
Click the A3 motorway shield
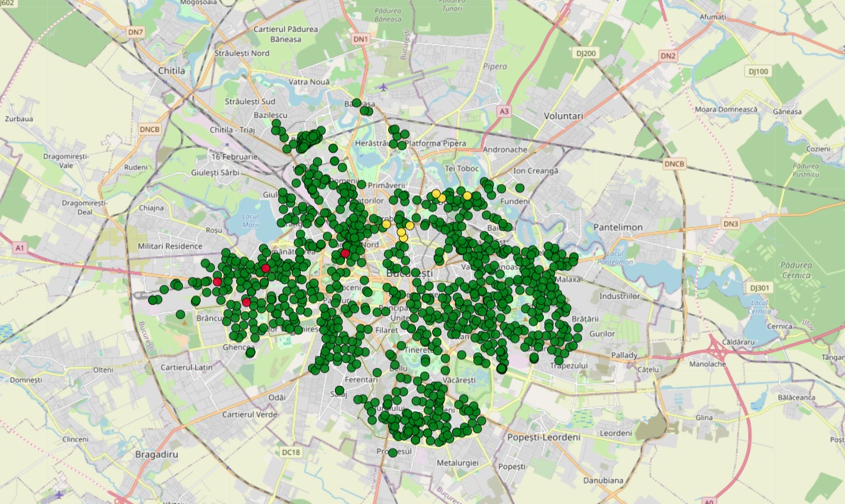point(504,111)
